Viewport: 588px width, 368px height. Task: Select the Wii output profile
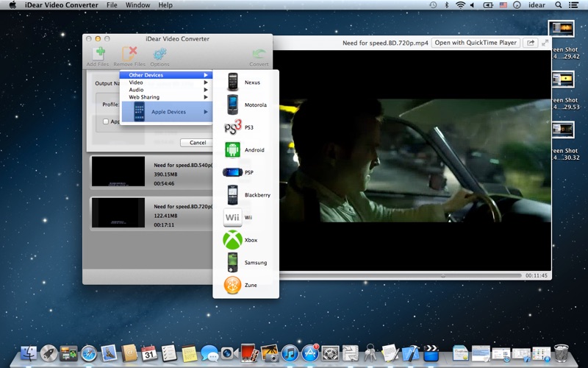[x=245, y=217]
